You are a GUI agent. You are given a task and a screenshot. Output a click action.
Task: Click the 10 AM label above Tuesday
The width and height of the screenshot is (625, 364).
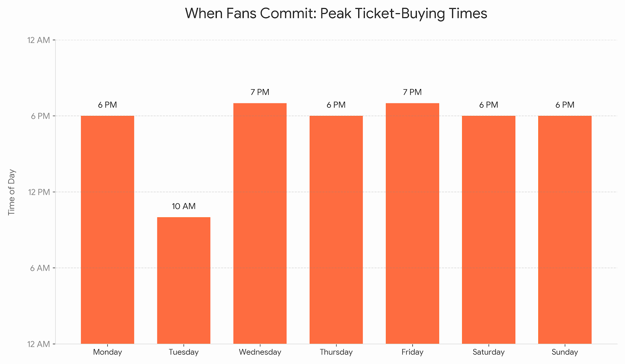[184, 206]
